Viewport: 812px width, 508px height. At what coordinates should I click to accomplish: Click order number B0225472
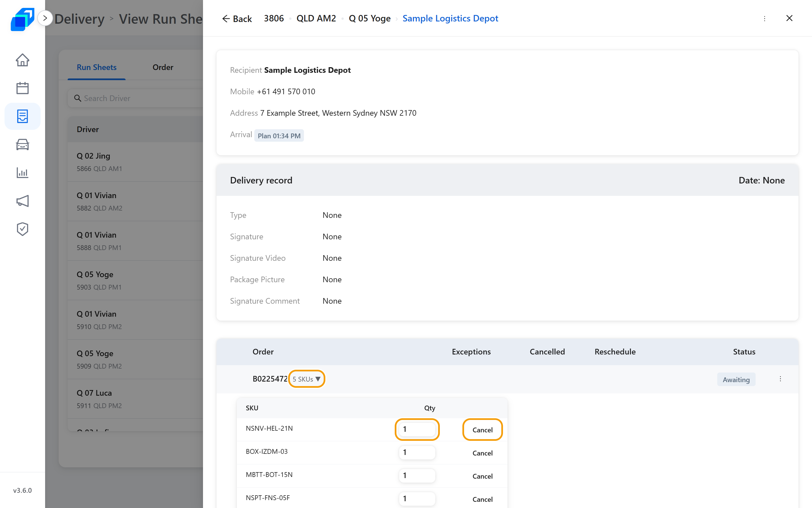[x=270, y=379]
